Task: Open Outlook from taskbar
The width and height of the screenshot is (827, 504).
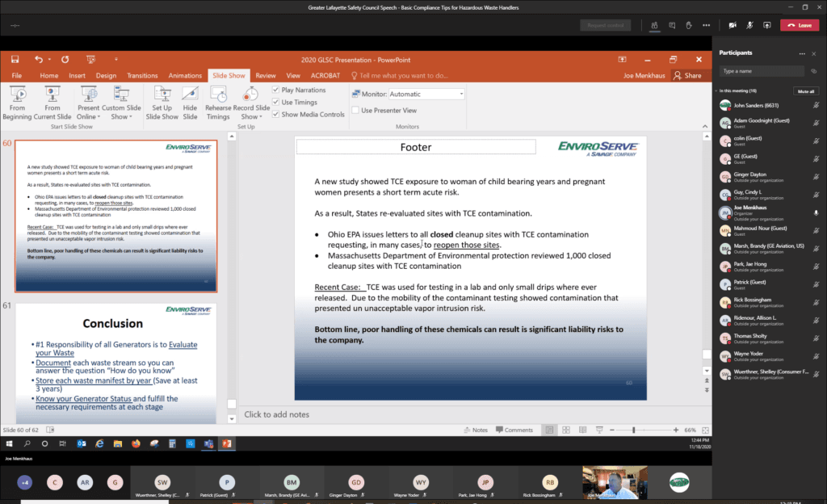Action: click(82, 443)
